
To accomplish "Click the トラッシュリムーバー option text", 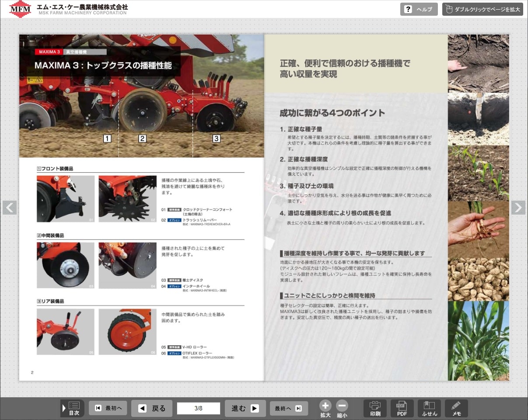I will tap(199, 220).
